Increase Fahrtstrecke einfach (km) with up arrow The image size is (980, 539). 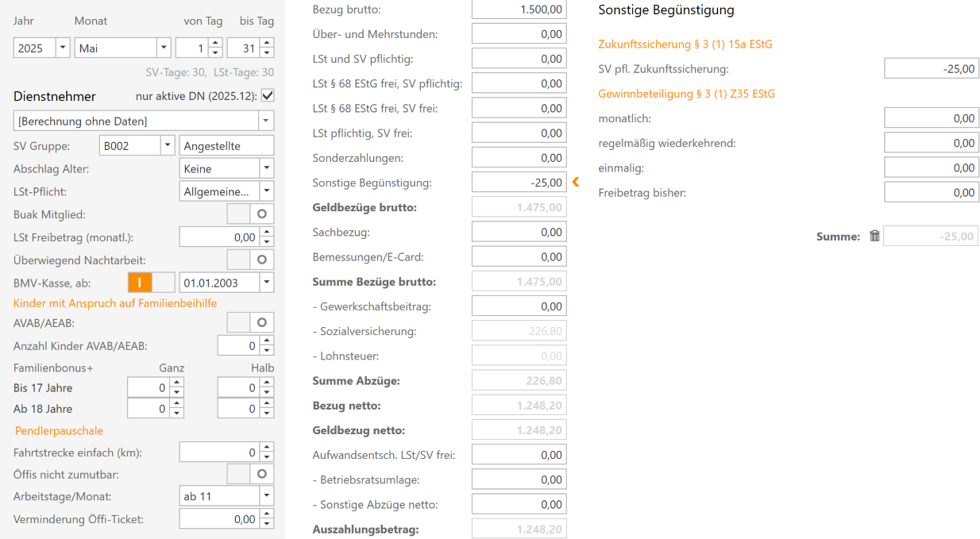[267, 448]
